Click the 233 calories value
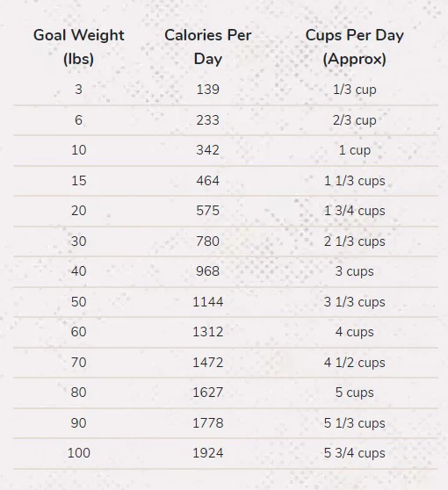Viewport: 448px width, 490px height. click(x=208, y=120)
